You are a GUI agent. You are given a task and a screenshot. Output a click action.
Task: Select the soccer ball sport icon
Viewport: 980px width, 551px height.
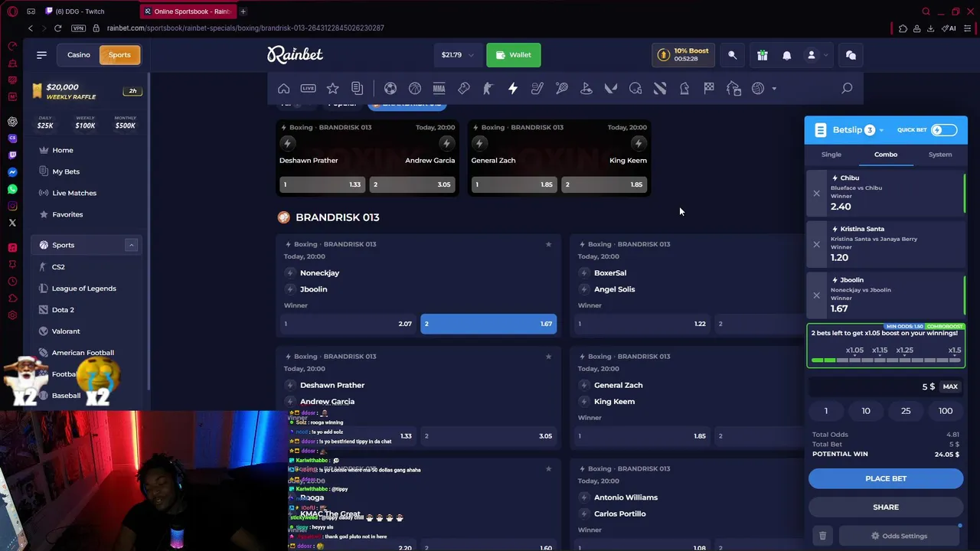(x=390, y=89)
